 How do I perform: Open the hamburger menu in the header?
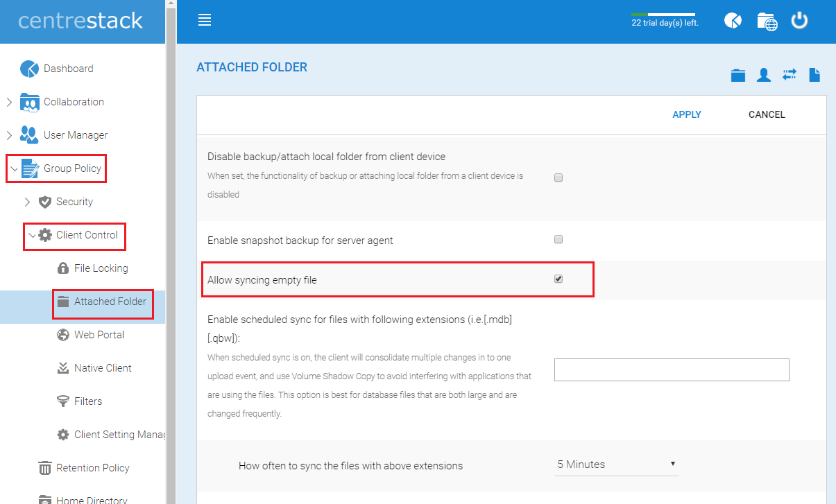205,20
